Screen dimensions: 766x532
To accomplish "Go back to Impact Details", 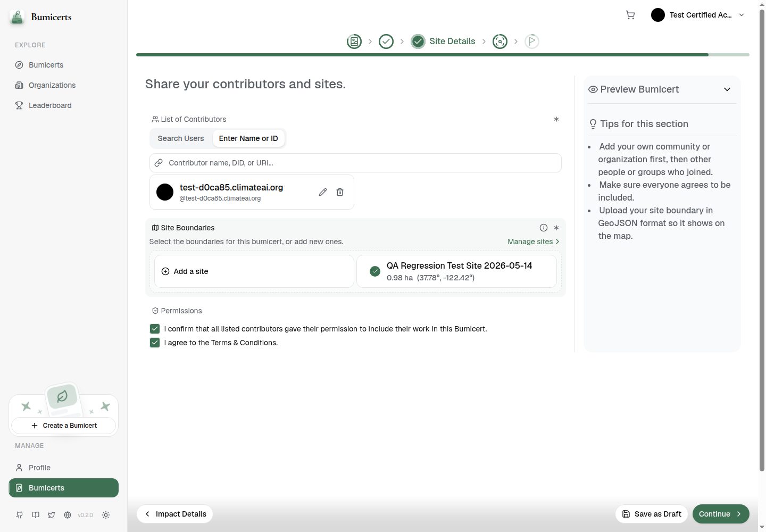I will tap(175, 514).
